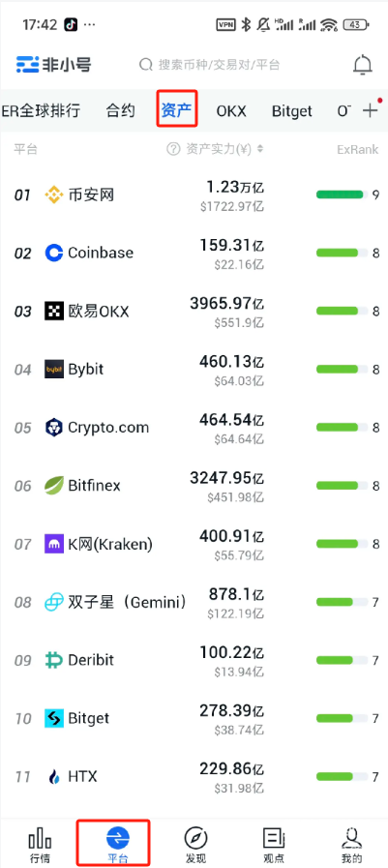Viewport: 388px width, 868px height.
Task: Tap the Binance logo in row 01
Action: tap(53, 195)
